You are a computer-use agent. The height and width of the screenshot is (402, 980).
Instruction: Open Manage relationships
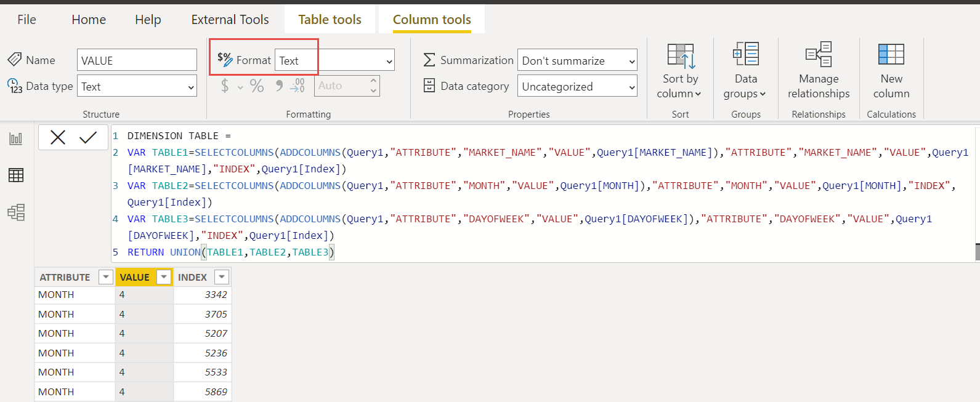tap(819, 70)
